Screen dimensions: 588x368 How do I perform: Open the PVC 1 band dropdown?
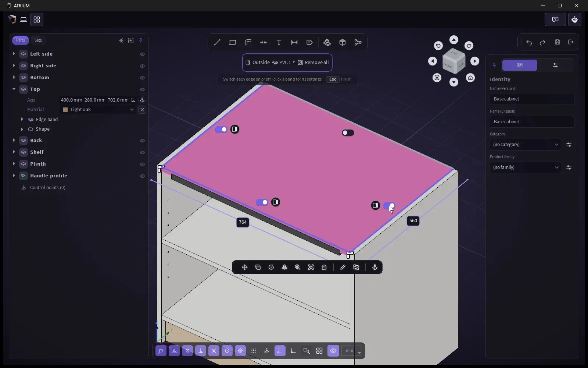click(x=284, y=63)
